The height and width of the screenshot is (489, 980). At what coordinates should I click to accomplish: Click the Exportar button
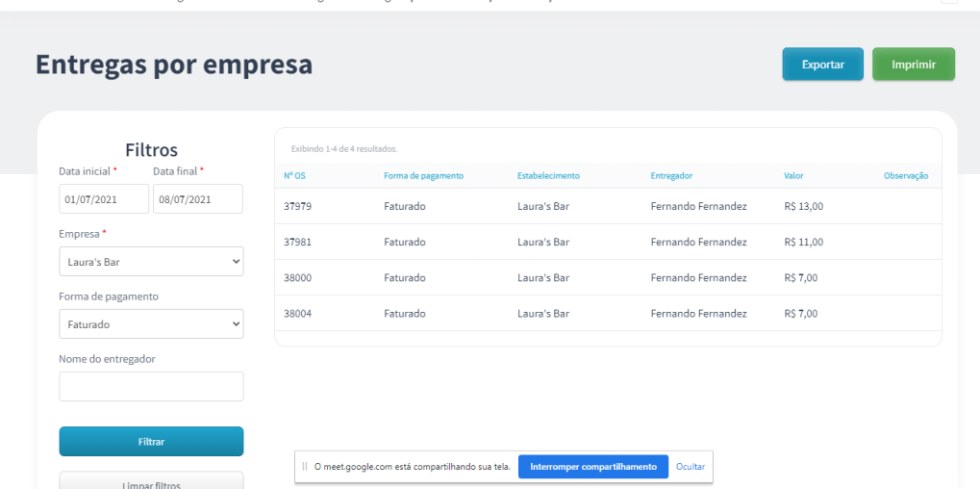[822, 64]
